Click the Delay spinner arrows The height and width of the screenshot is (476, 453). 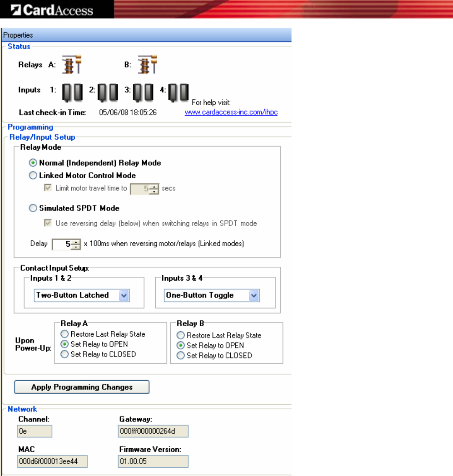(76, 245)
